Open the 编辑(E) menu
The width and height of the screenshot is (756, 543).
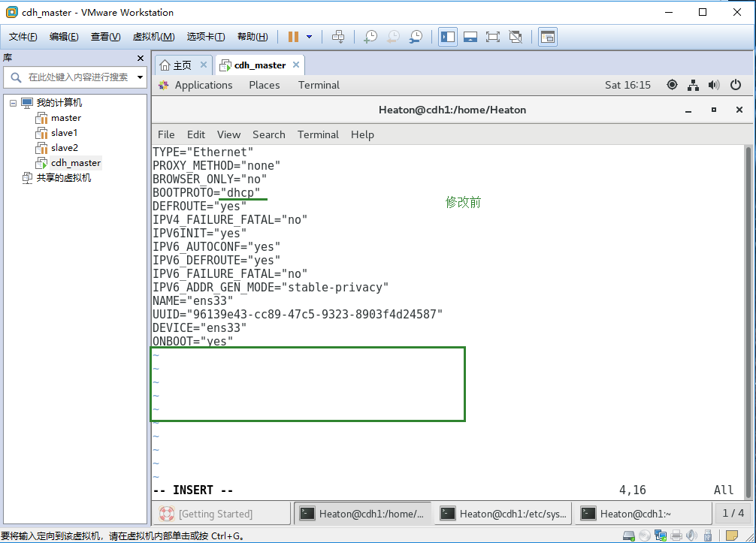coord(64,37)
